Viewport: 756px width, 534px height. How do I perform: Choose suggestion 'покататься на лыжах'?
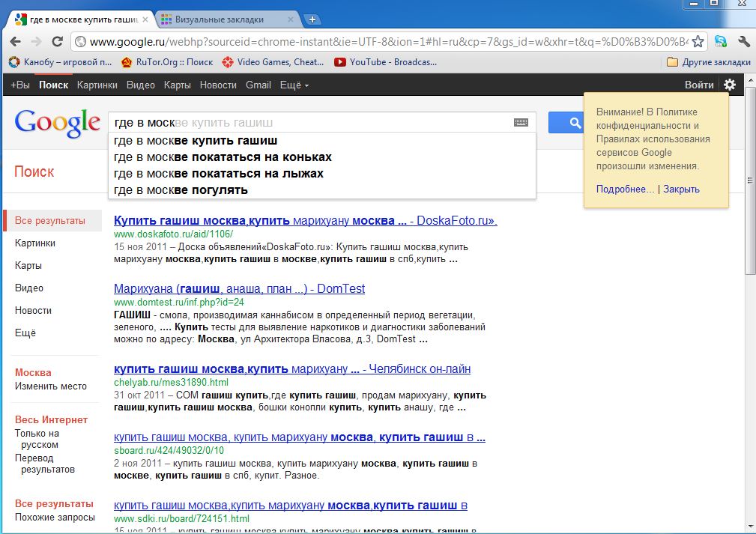pyautogui.click(x=322, y=174)
